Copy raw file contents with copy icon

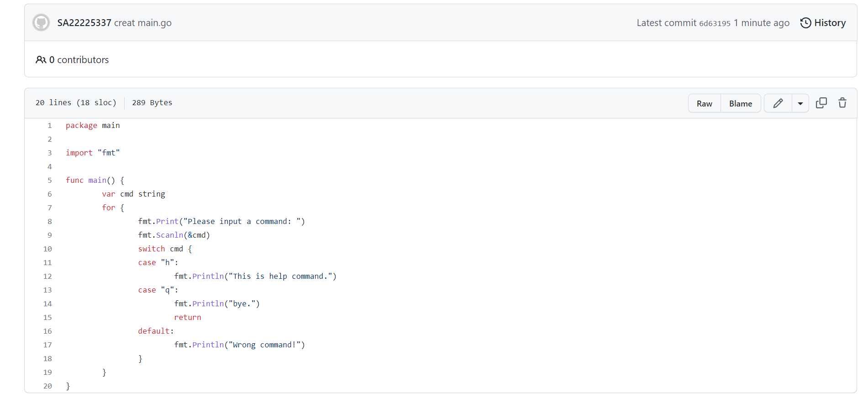821,103
